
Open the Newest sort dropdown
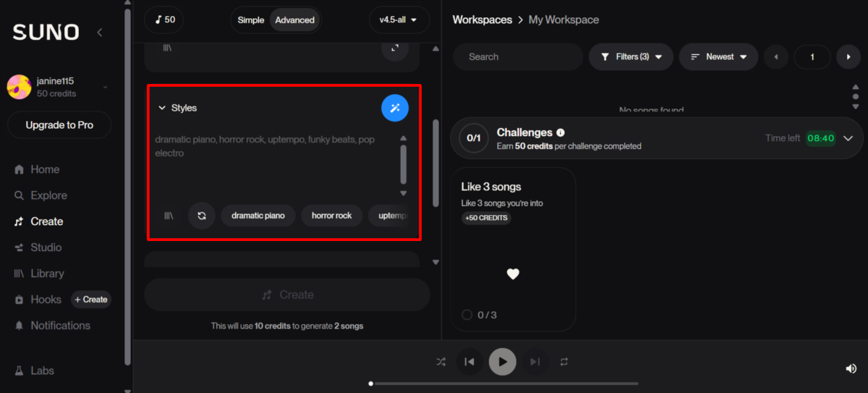click(x=718, y=56)
